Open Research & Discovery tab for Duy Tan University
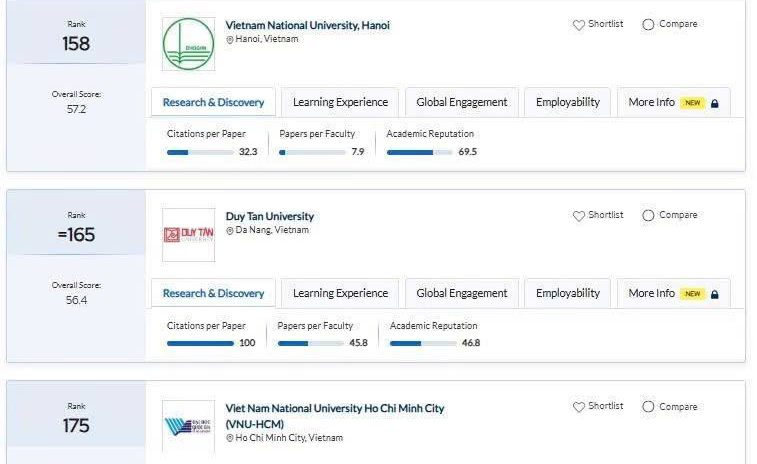Image resolution: width=757 pixels, height=464 pixels. point(213,294)
